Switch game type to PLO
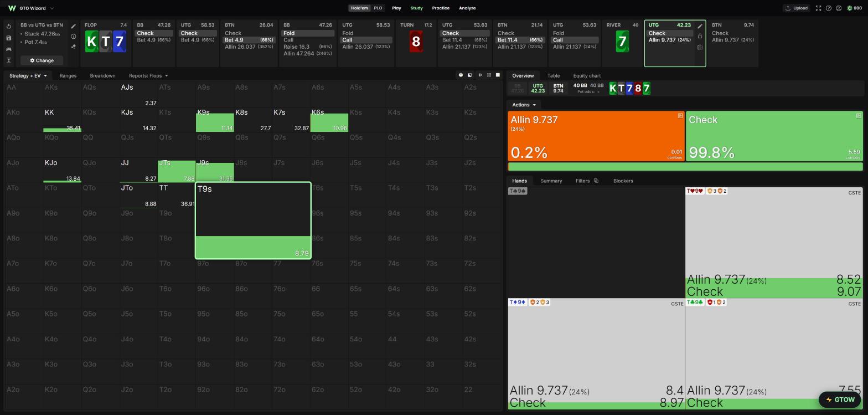Screen dimensions: 868x415 click(x=378, y=8)
